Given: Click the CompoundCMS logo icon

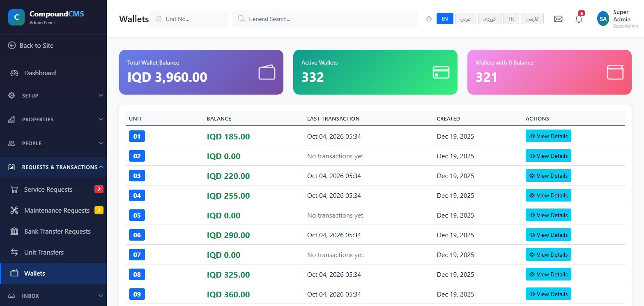Looking at the screenshot, I should click(16, 17).
